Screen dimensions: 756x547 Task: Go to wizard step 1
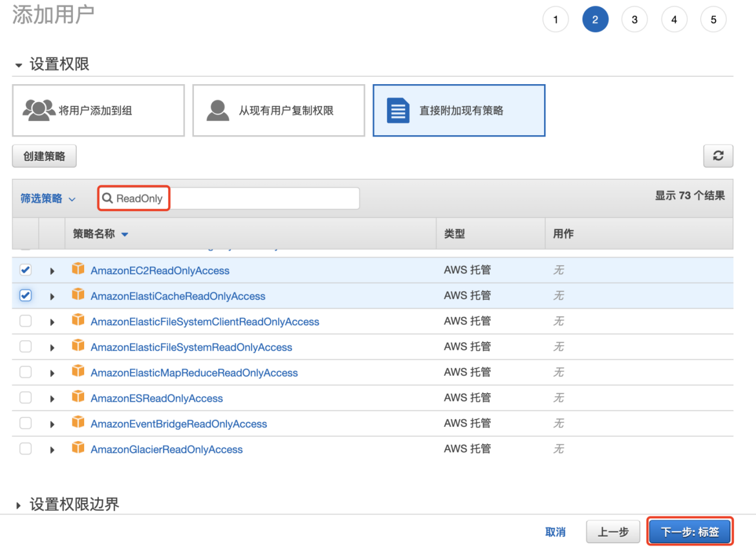click(556, 20)
